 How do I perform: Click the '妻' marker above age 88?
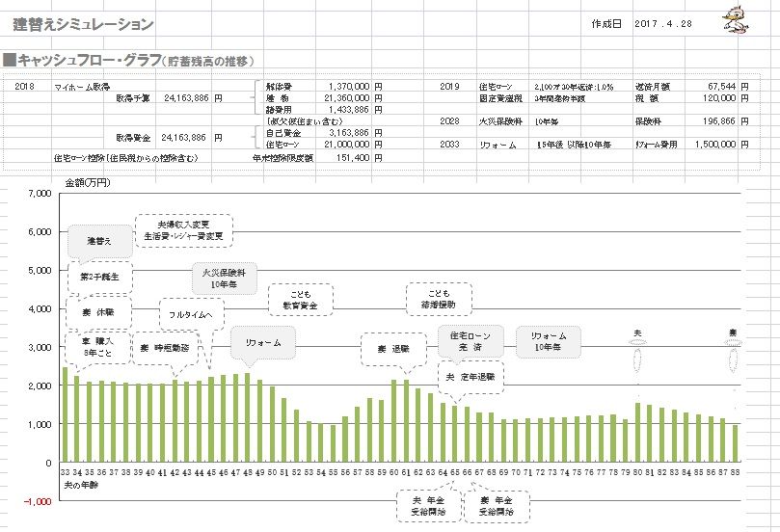pyautogui.click(x=733, y=332)
